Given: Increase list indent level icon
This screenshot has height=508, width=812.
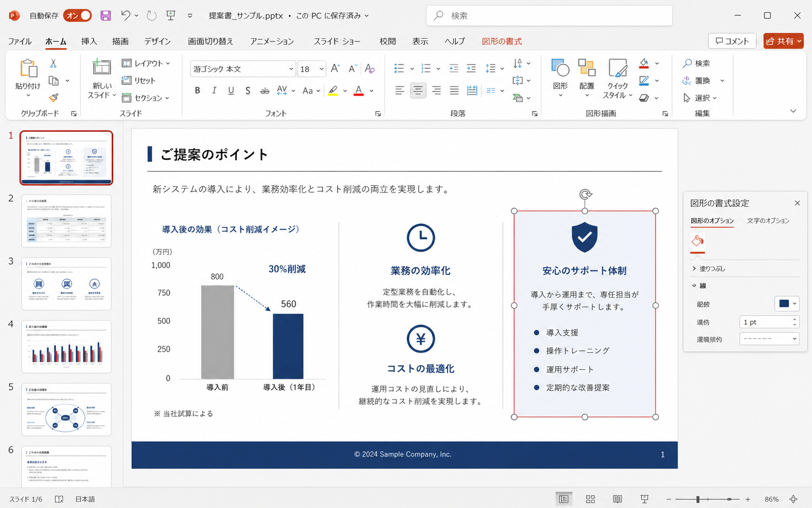Looking at the screenshot, I should [471, 69].
